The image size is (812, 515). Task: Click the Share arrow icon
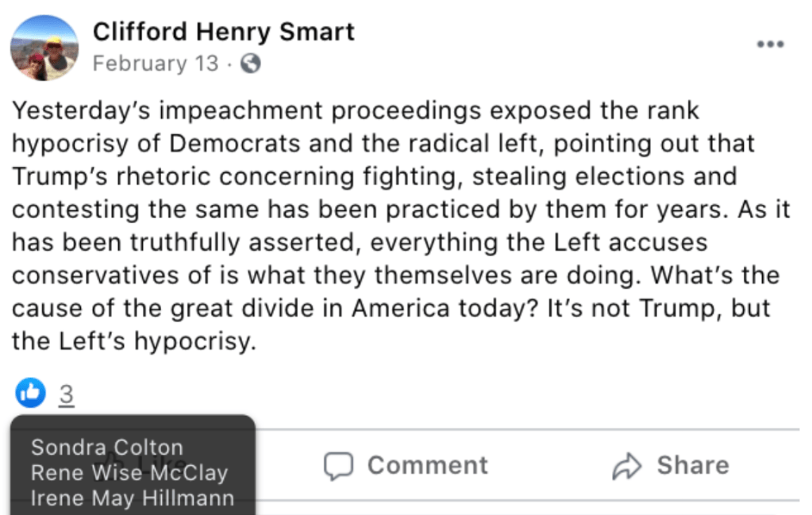[626, 466]
